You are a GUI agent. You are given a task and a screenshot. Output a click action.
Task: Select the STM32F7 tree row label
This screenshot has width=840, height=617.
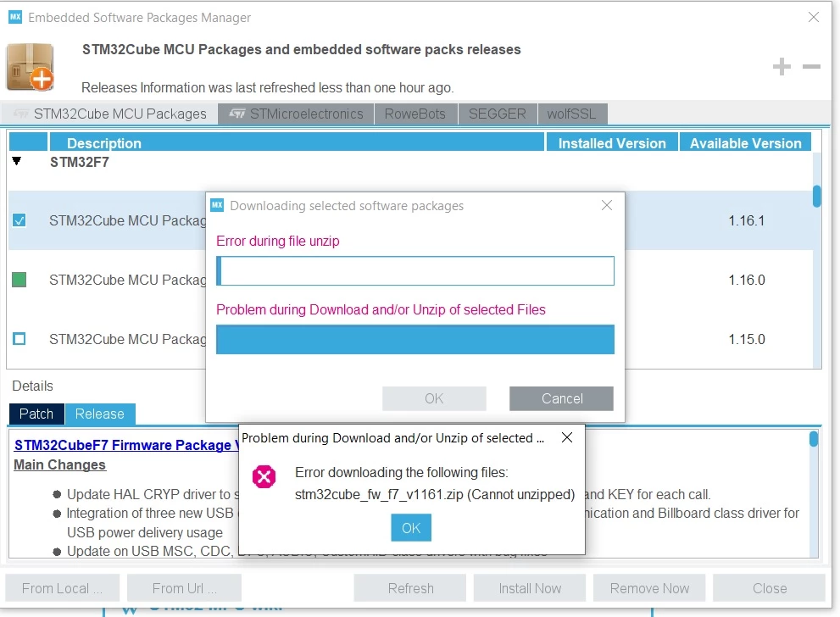coord(80,162)
